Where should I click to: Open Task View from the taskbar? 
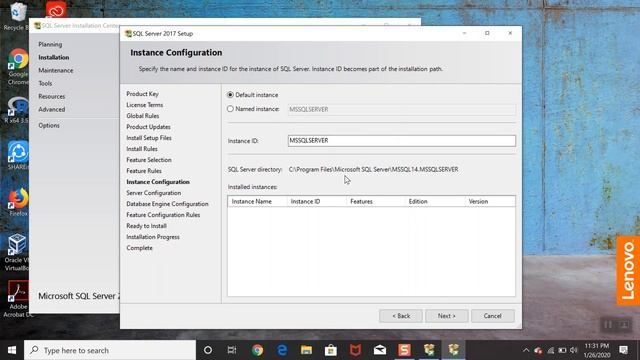(232, 350)
